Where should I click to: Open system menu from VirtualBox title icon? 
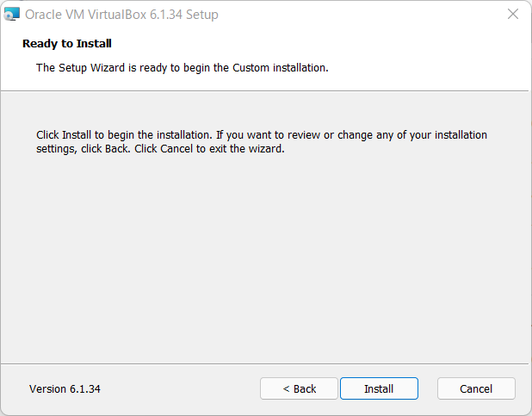pos(11,15)
